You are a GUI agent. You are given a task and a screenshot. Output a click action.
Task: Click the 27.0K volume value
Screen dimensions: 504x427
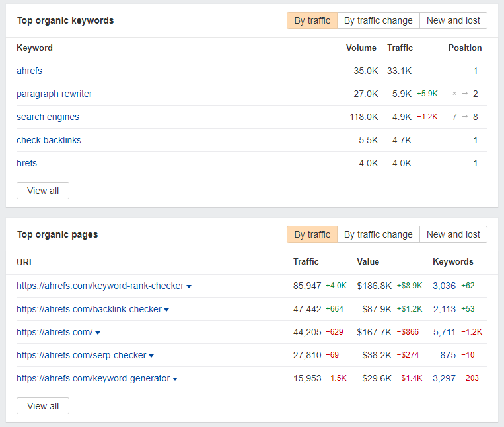point(366,94)
